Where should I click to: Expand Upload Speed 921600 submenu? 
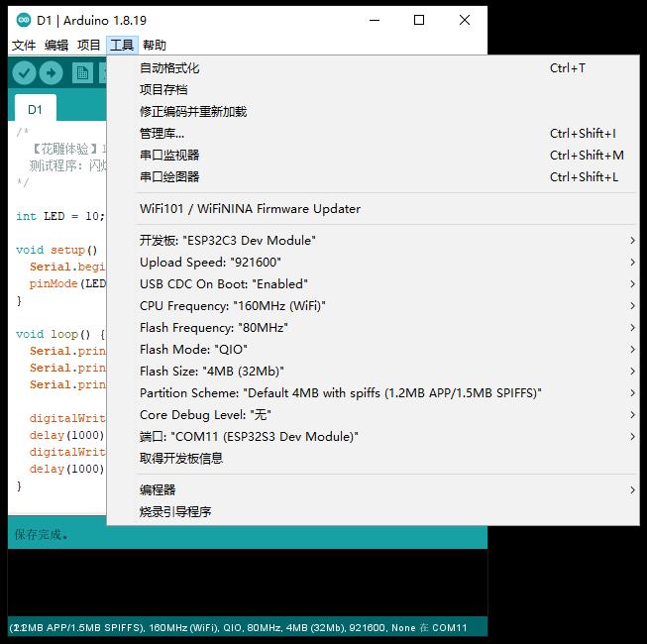371,262
